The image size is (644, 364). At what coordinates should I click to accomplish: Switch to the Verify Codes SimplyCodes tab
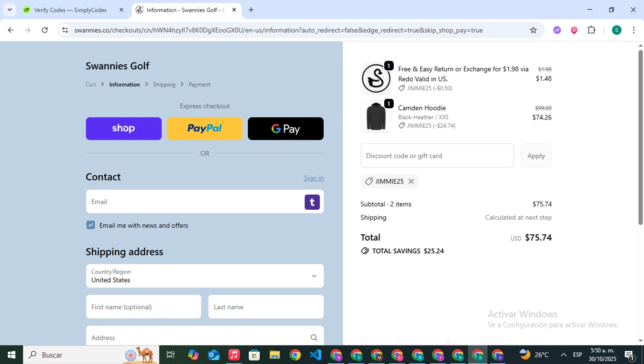[71, 10]
